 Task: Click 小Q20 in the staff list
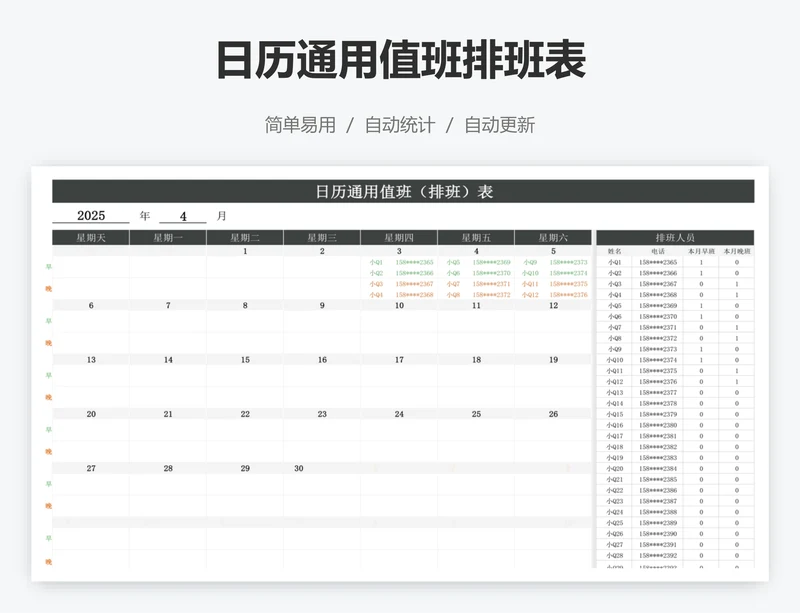(x=614, y=469)
